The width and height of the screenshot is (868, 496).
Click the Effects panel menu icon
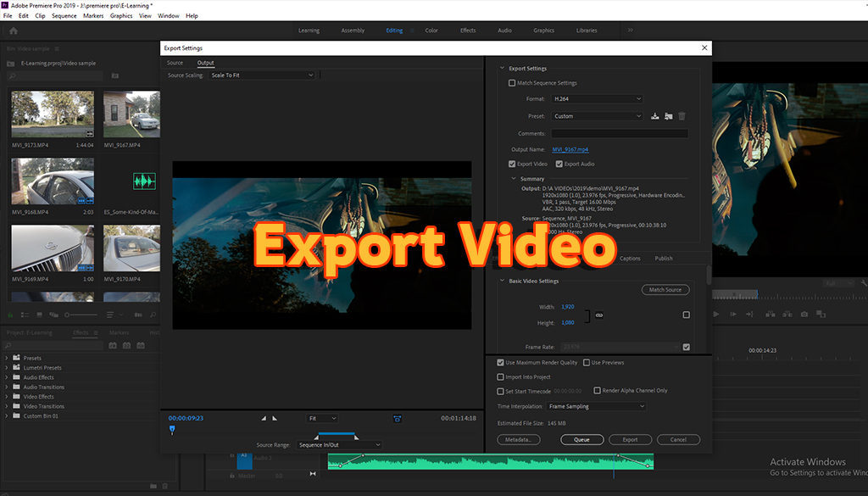[96, 332]
